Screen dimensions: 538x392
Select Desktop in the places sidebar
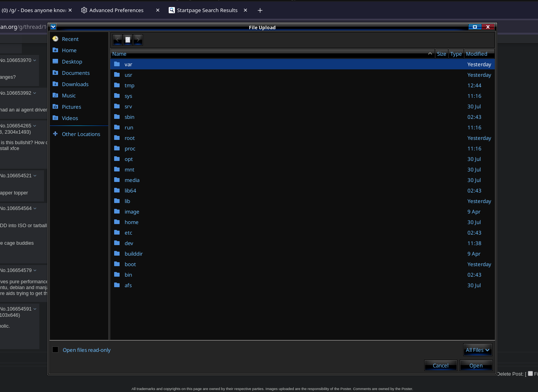click(x=72, y=62)
